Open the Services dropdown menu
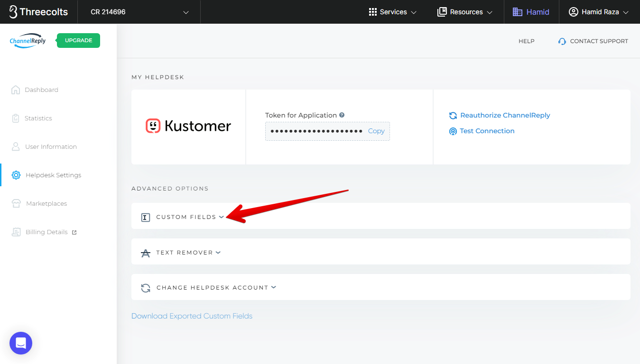The height and width of the screenshot is (364, 640). tap(393, 12)
